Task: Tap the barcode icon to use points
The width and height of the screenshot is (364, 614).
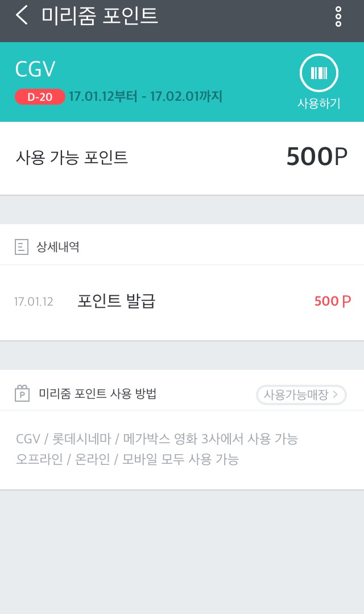Action: click(319, 73)
